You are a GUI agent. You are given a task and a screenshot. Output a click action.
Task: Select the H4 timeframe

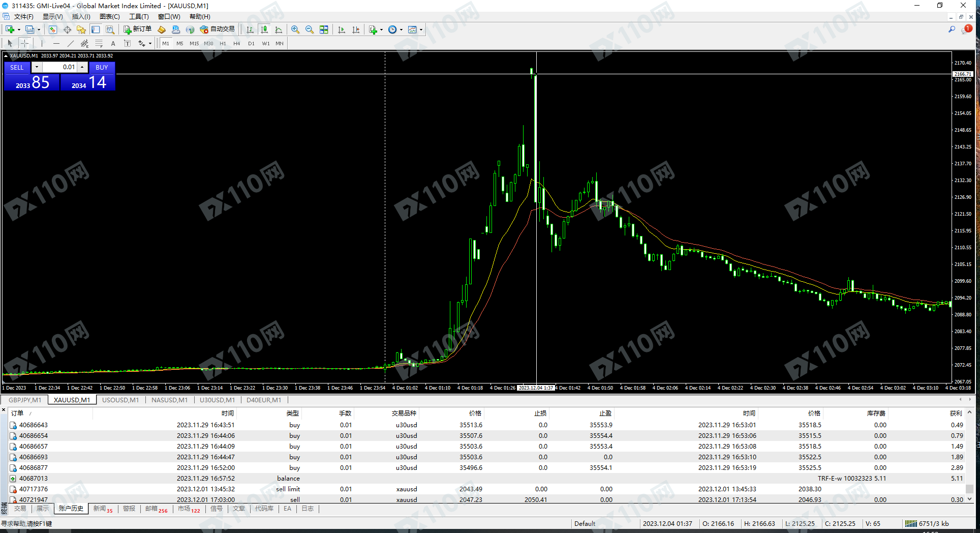coord(236,43)
